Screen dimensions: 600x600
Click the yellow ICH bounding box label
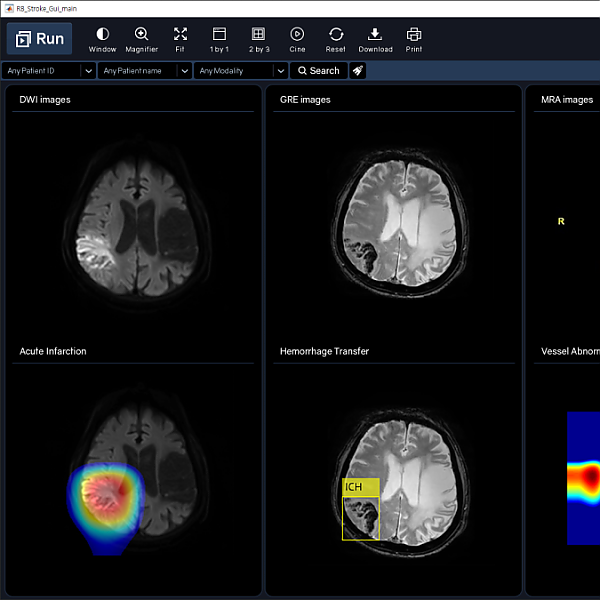pyautogui.click(x=360, y=487)
